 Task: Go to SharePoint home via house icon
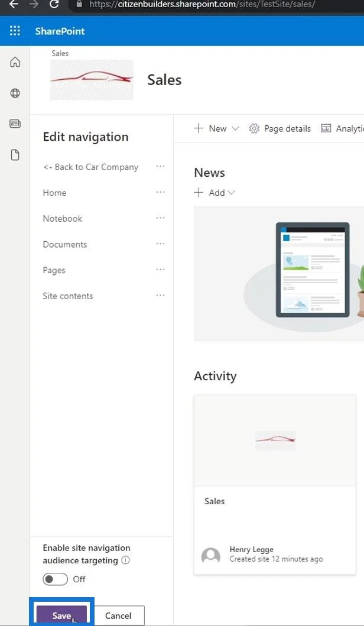15,62
